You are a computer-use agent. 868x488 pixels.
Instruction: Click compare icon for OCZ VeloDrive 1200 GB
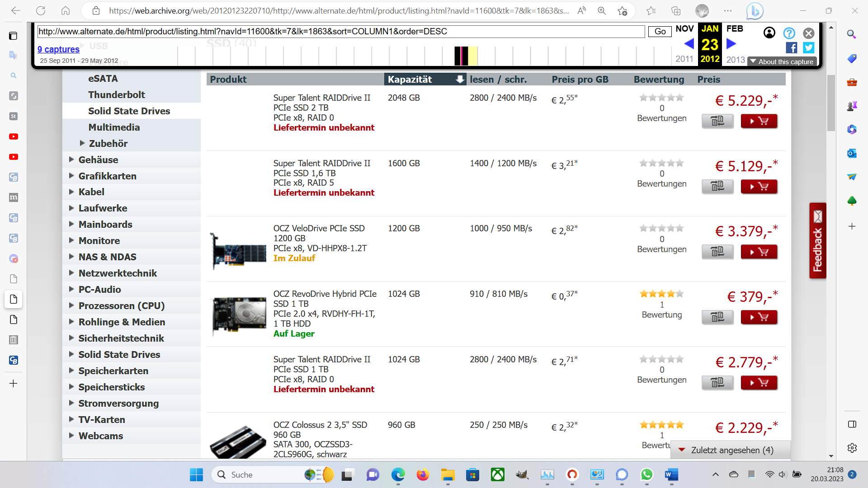coord(717,252)
